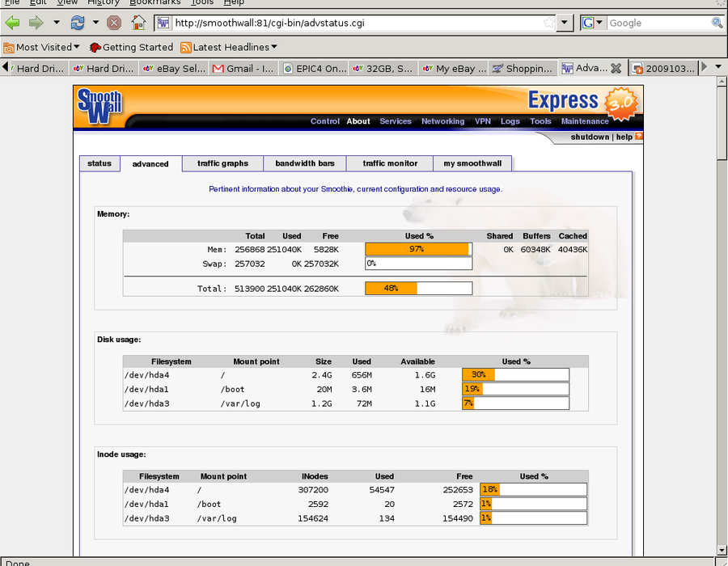
Task: Select the advanced tab
Action: (x=150, y=164)
